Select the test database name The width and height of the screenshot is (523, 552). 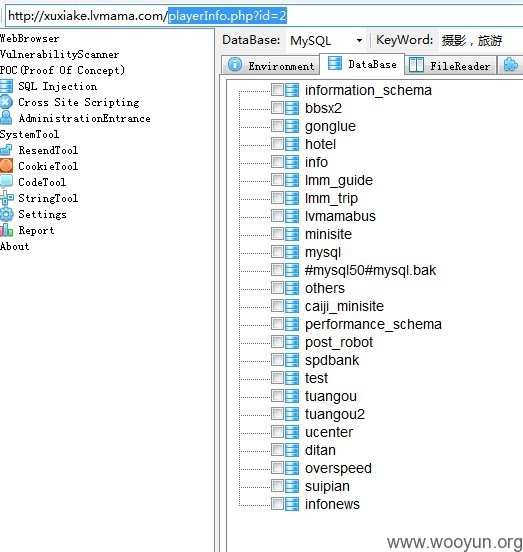pyautogui.click(x=316, y=378)
